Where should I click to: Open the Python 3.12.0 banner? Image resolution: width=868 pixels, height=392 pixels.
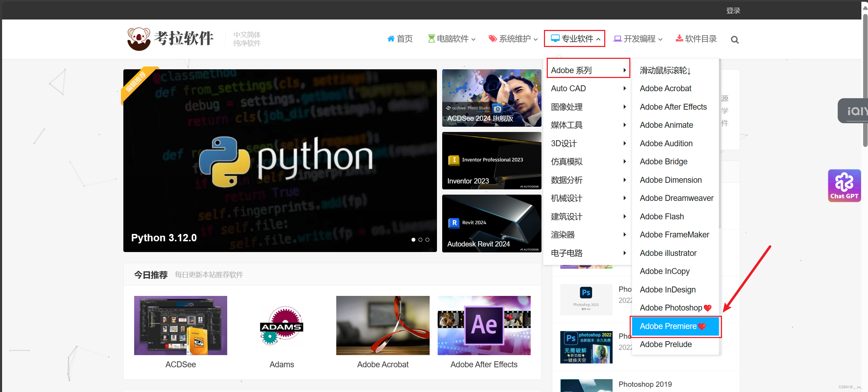[x=280, y=160]
